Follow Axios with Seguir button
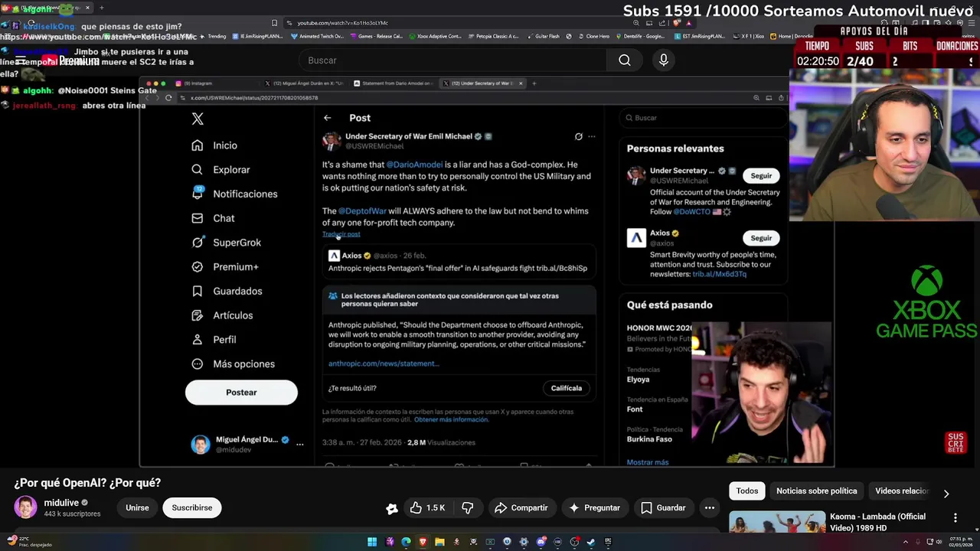Image resolution: width=980 pixels, height=551 pixels. point(761,238)
